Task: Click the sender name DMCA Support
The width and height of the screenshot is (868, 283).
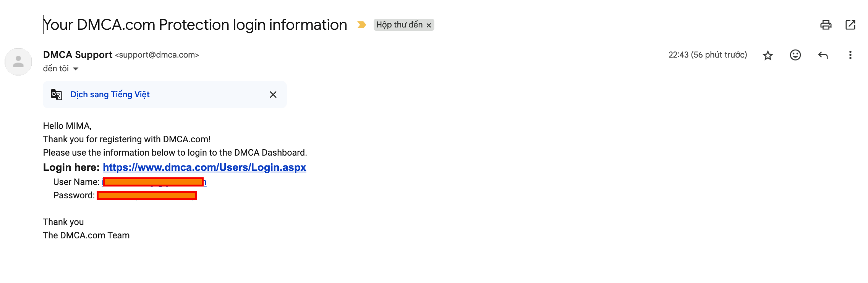Action: 78,55
